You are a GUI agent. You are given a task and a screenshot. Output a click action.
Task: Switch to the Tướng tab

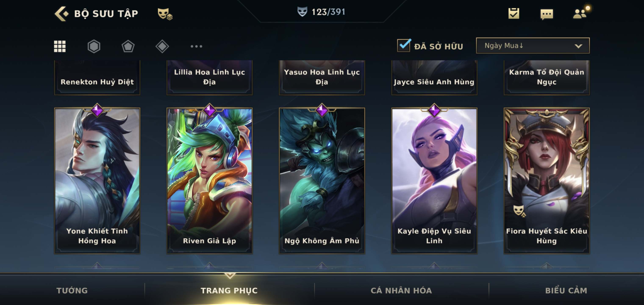point(72,291)
